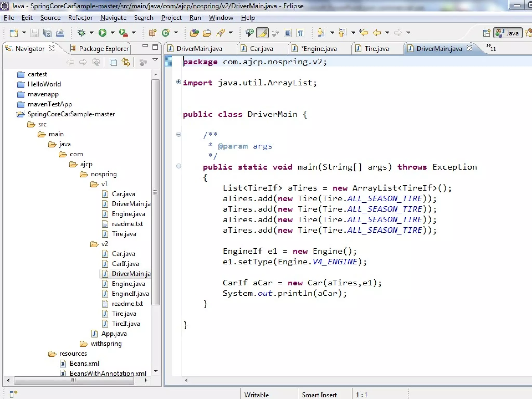The height and width of the screenshot is (399, 532).
Task: Click the Open Perspective icon
Action: pos(487,33)
